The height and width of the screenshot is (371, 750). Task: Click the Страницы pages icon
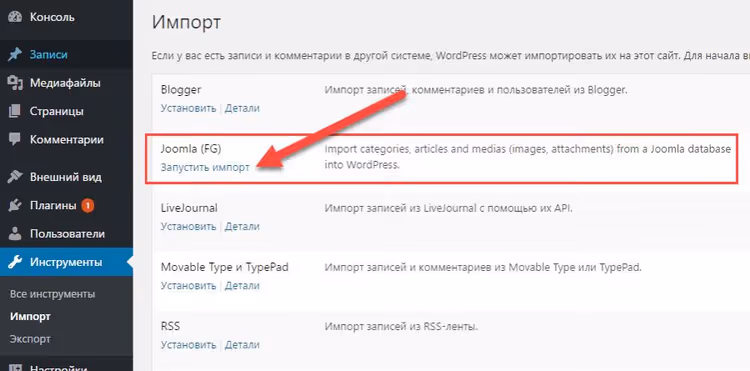tap(15, 111)
